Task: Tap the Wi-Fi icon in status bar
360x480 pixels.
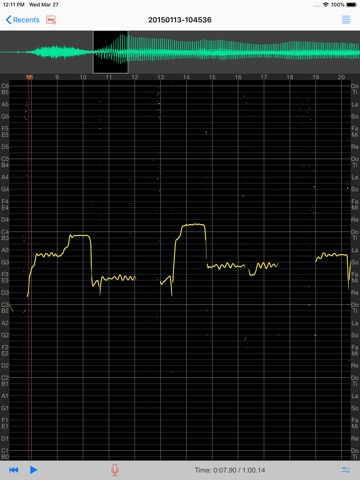Action: point(326,5)
